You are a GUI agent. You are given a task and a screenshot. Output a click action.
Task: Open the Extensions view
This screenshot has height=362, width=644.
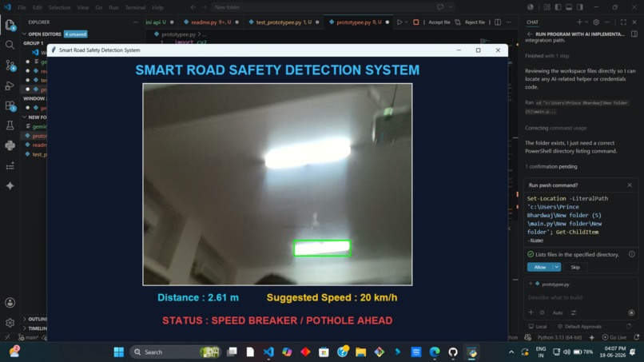coord(10,105)
